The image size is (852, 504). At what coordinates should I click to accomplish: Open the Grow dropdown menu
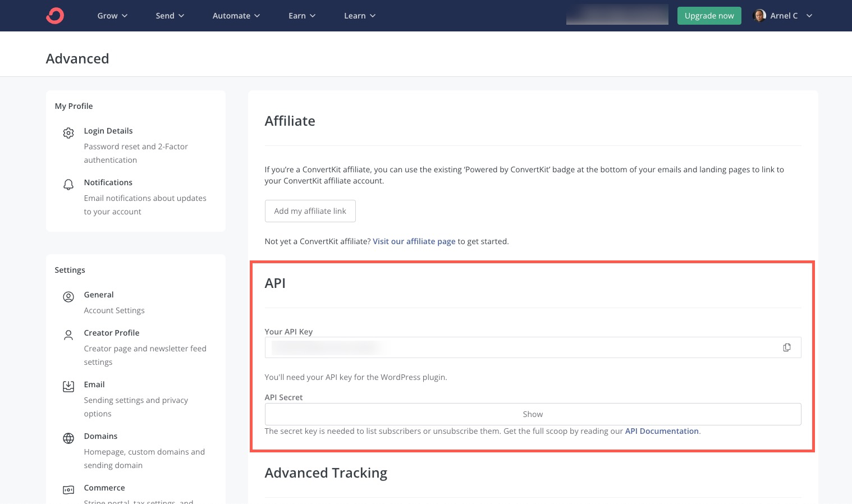pyautogui.click(x=112, y=15)
